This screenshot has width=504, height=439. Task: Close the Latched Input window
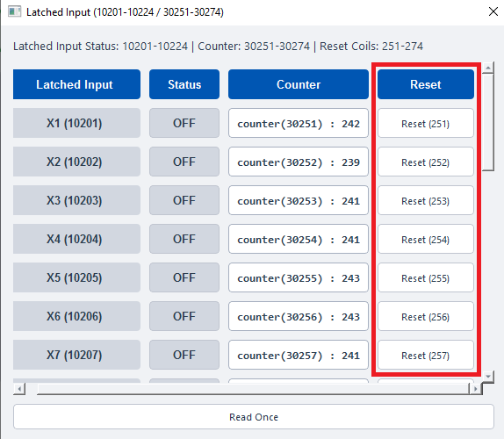pos(493,12)
